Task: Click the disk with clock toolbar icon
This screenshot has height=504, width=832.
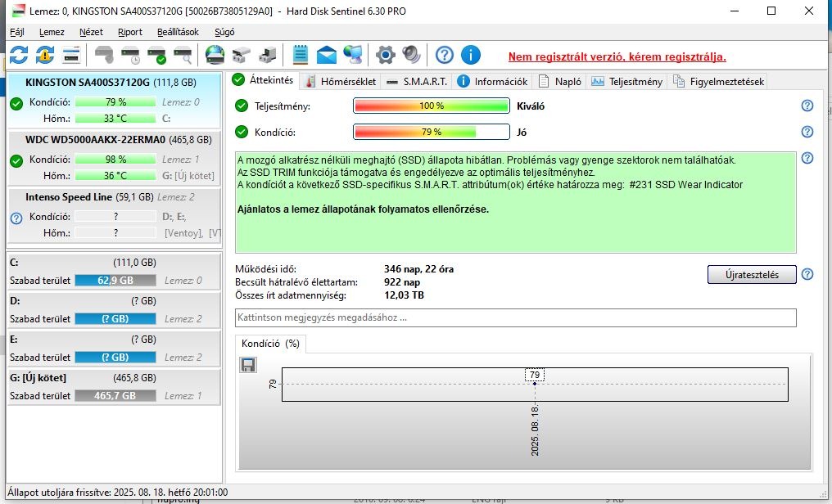Action: pyautogui.click(x=130, y=55)
